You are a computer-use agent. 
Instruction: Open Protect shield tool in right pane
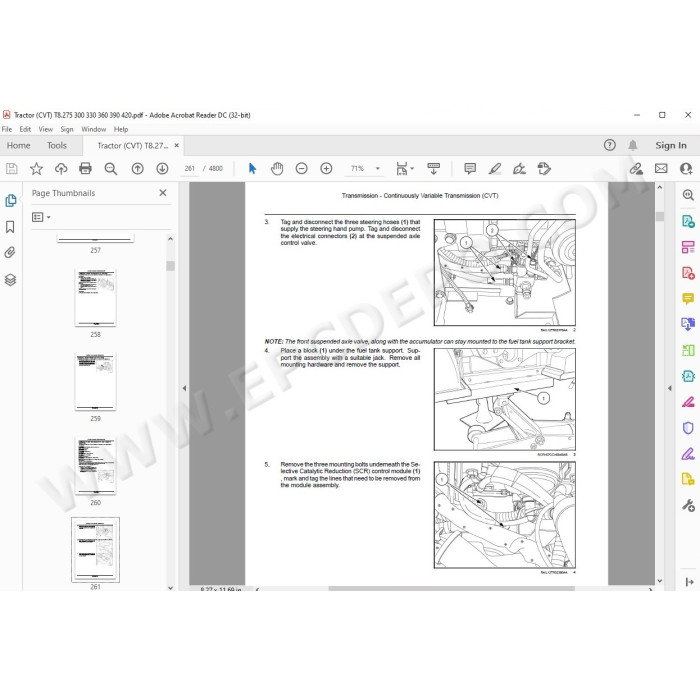pyautogui.click(x=688, y=428)
